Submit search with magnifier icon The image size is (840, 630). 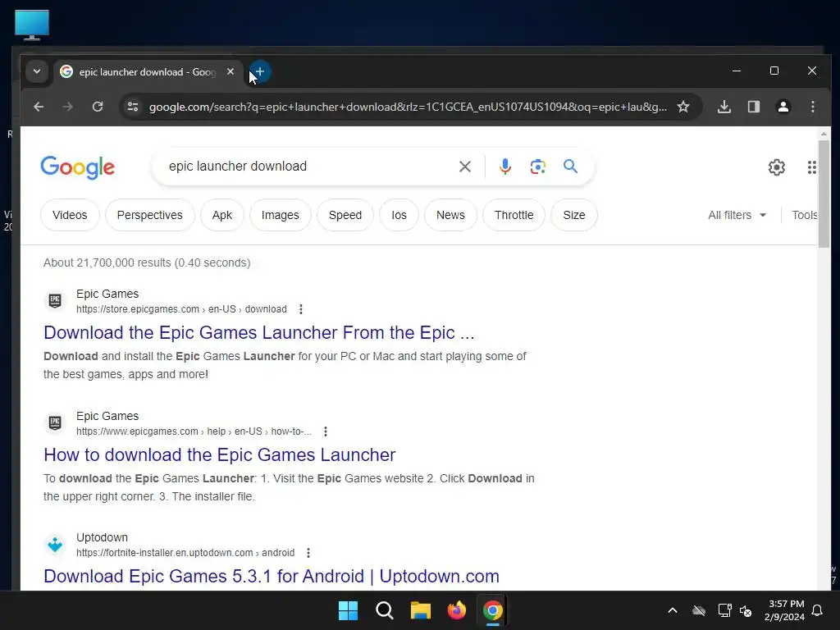tap(571, 167)
